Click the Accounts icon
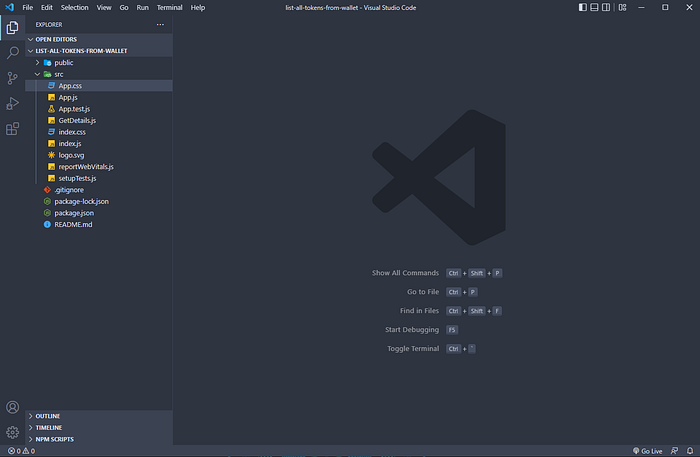 pyautogui.click(x=12, y=407)
